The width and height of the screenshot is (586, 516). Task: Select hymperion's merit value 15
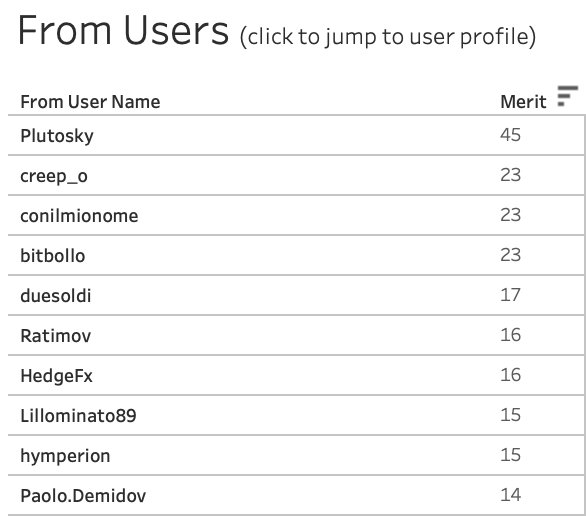[511, 455]
